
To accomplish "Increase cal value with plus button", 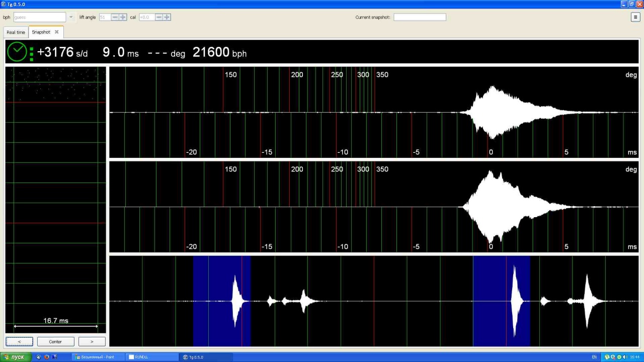I will tap(167, 17).
